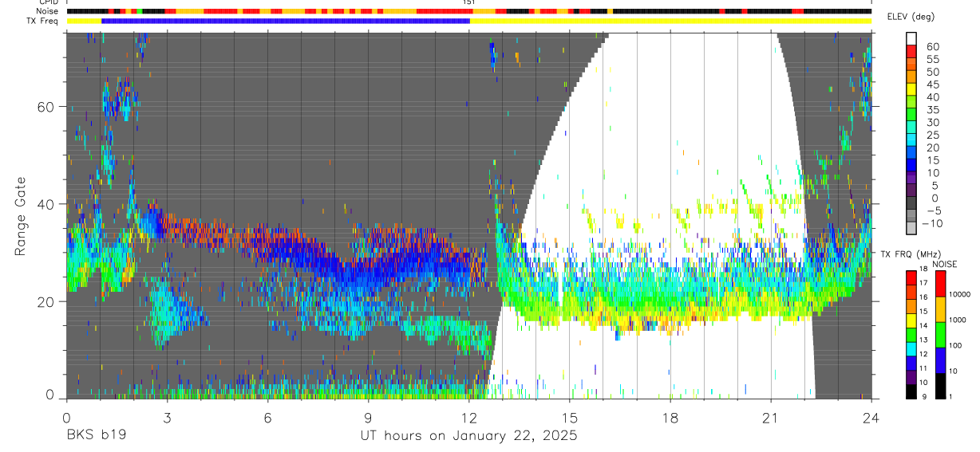Click the NOISE legend title

(x=944, y=264)
